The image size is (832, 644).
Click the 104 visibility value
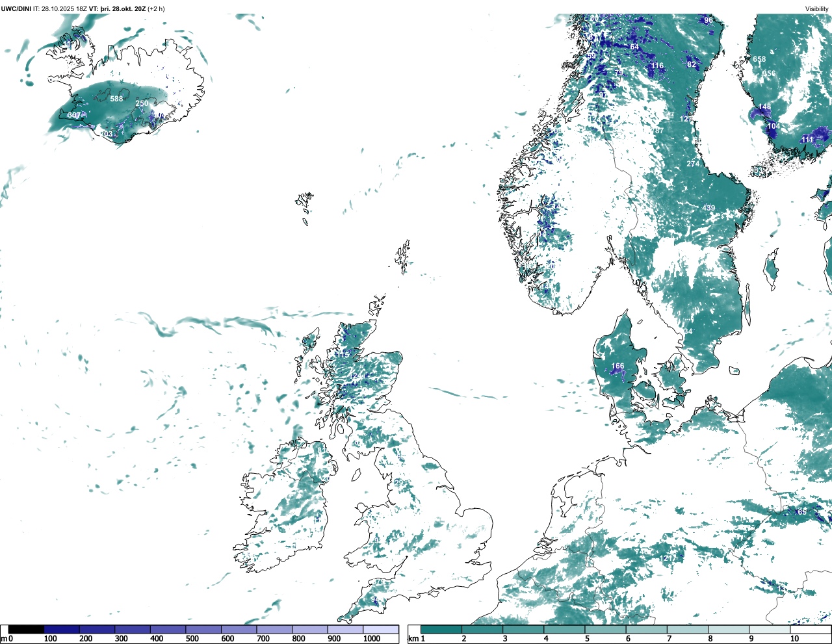tap(773, 126)
